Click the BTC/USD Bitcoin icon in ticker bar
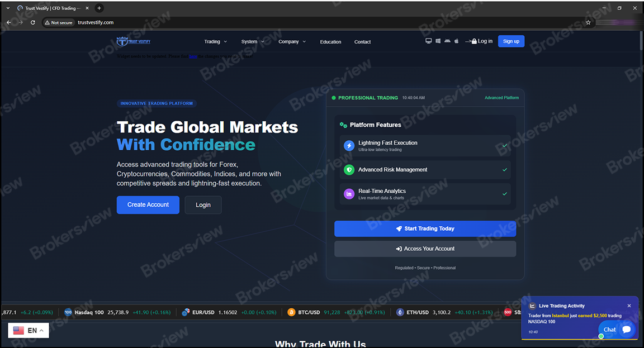The image size is (644, 348). [291, 312]
